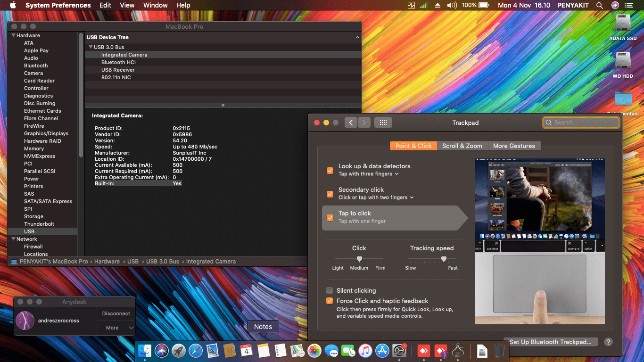Switch to the Scroll & Zoom tab
The image size is (644, 362).
point(462,146)
